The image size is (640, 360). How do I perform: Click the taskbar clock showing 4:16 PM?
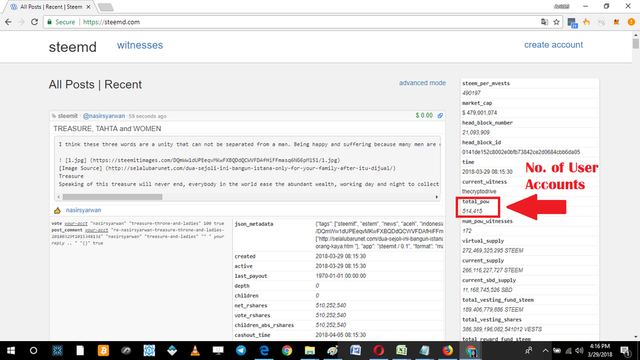click(x=600, y=350)
